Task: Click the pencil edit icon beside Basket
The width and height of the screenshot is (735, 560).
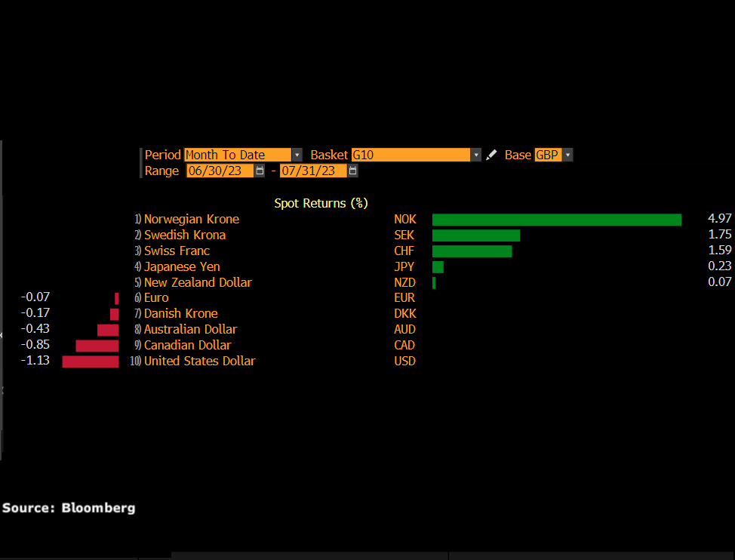Action: 491,155
